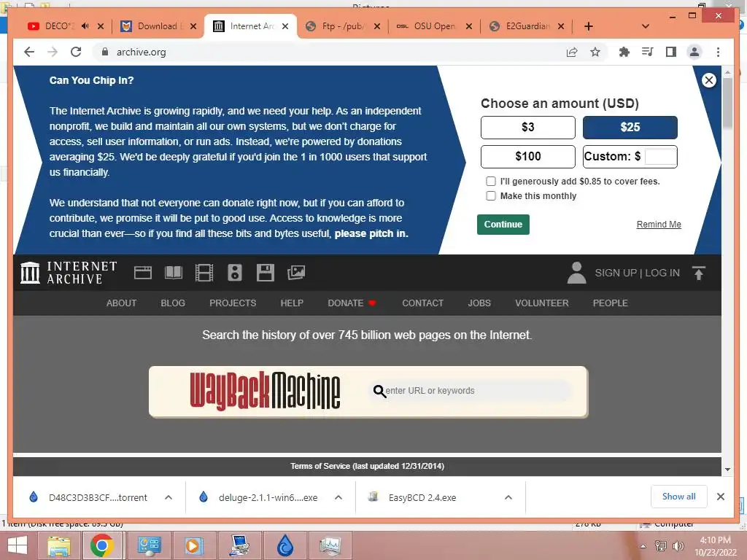
Task: Open the audio speaker icon
Action: [x=235, y=273]
